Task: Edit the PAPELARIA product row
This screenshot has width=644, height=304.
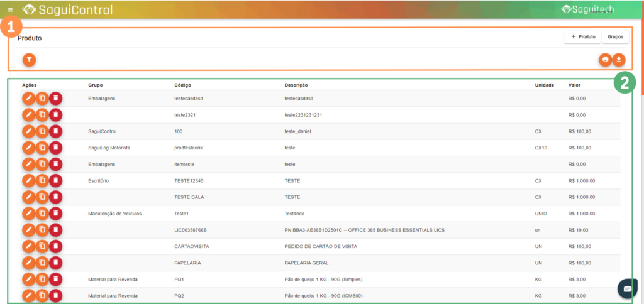Action: coord(28,263)
